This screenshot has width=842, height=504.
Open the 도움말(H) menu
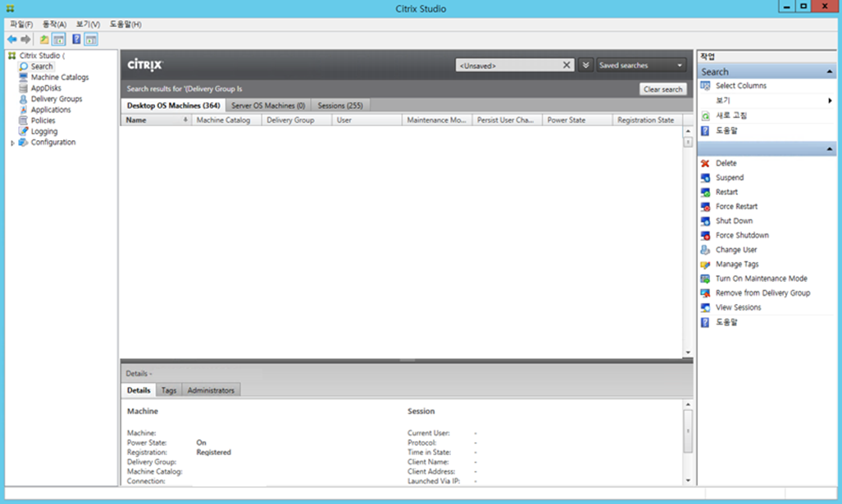pyautogui.click(x=125, y=24)
